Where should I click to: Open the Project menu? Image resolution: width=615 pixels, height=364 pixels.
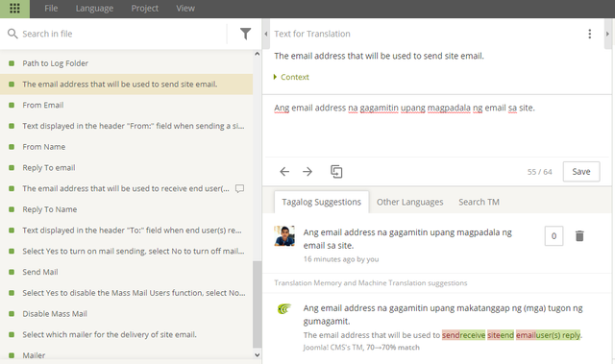(145, 9)
